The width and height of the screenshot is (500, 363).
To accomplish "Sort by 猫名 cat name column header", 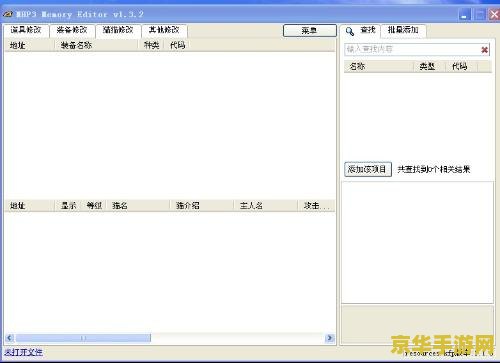I will click(x=138, y=206).
